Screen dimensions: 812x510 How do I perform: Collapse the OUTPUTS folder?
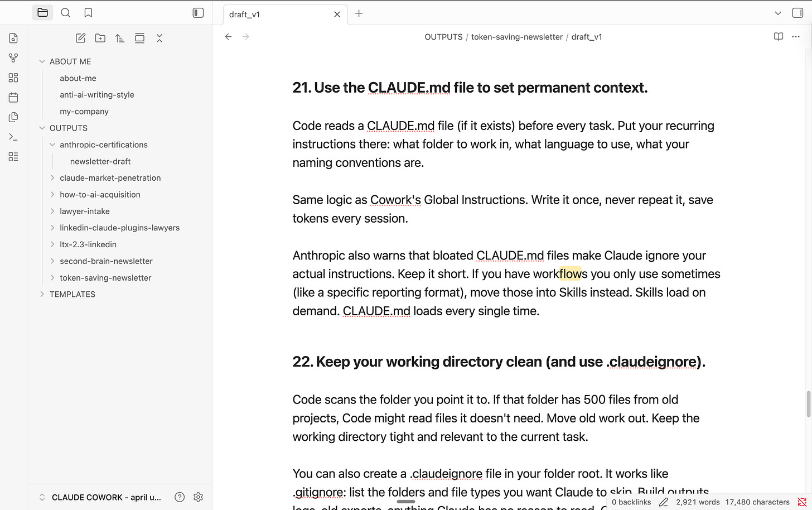tap(42, 128)
